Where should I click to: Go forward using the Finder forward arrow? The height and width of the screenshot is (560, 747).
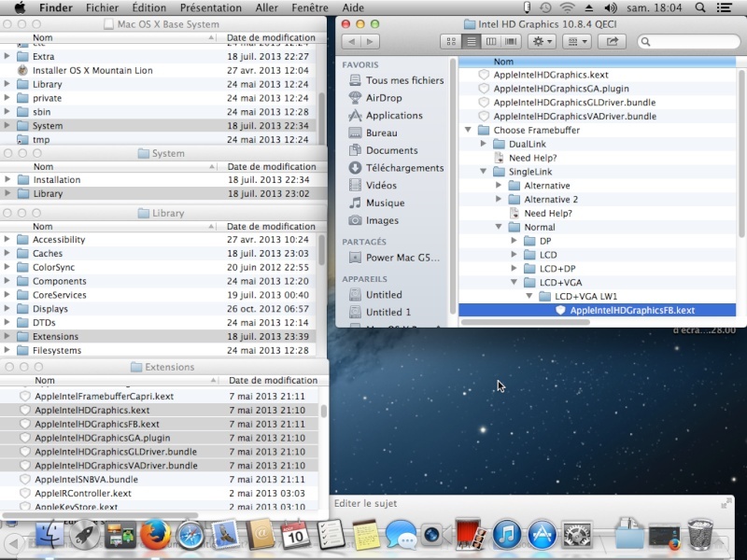370,41
